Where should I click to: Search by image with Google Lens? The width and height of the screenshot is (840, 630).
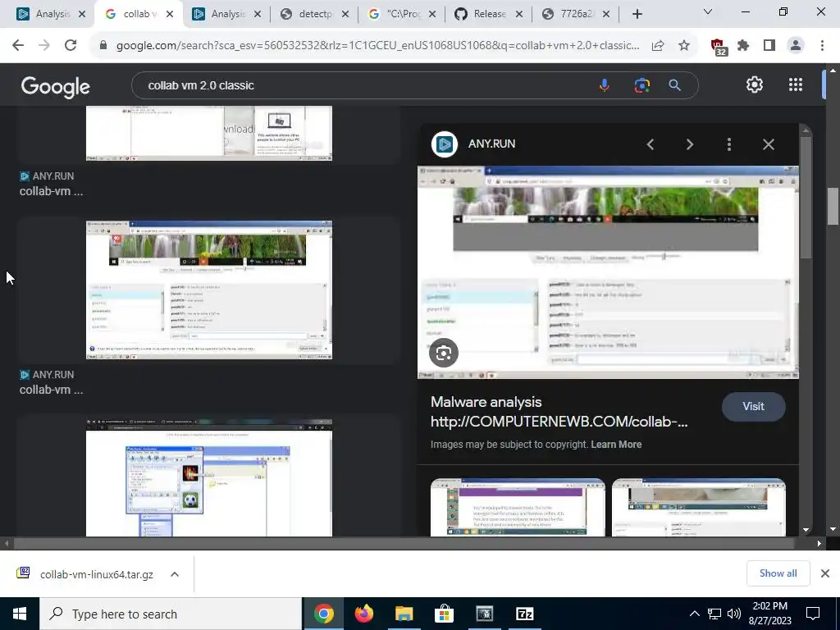click(641, 85)
